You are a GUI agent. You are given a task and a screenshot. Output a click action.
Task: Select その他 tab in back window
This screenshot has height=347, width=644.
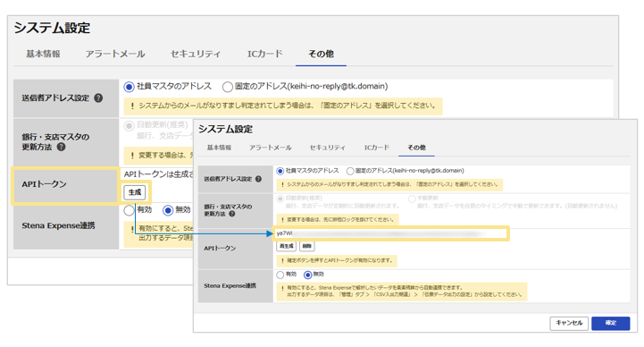pos(321,54)
